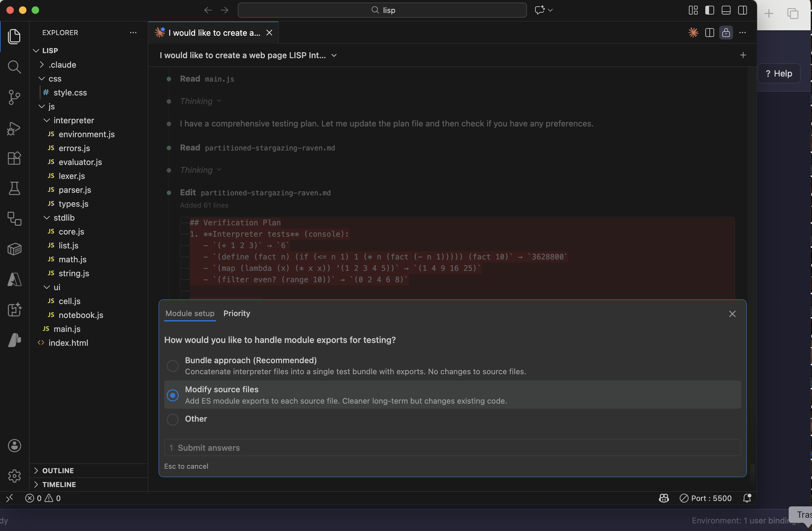Viewport: 812px width, 531px height.
Task: Open the Testing flask panel
Action: tap(14, 189)
